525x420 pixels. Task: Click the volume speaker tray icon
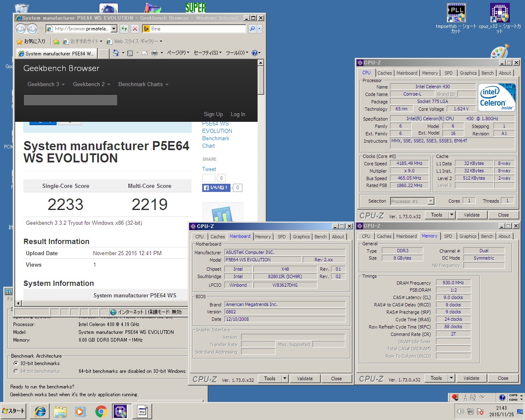tap(461, 411)
